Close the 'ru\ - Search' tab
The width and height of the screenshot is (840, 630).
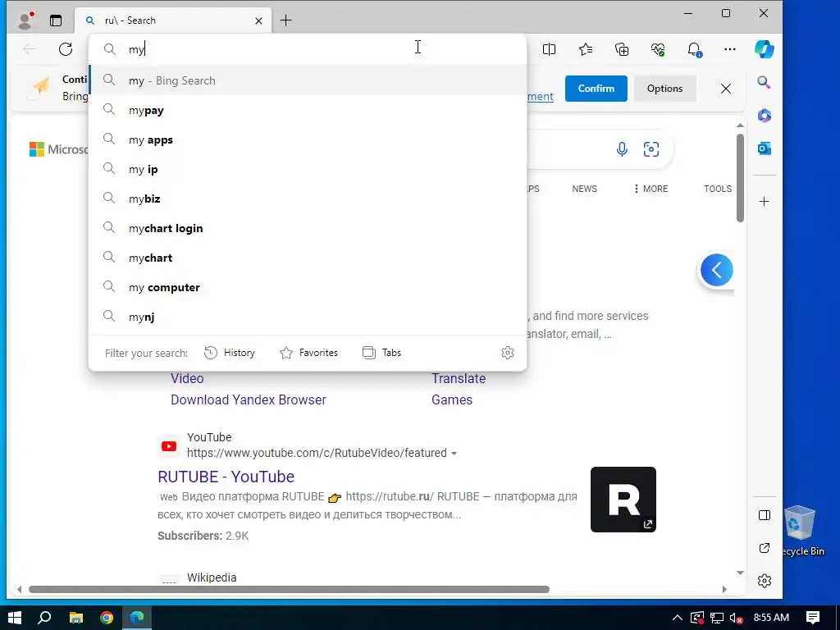point(258,21)
